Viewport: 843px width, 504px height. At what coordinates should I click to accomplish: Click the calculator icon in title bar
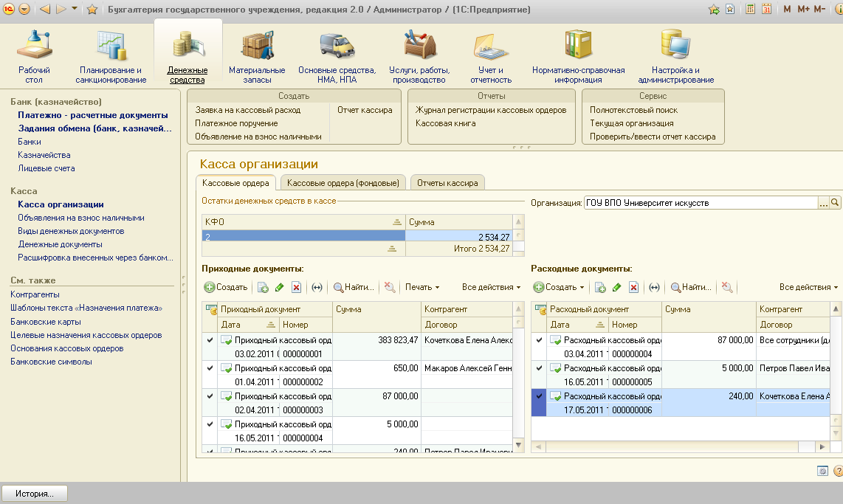751,10
